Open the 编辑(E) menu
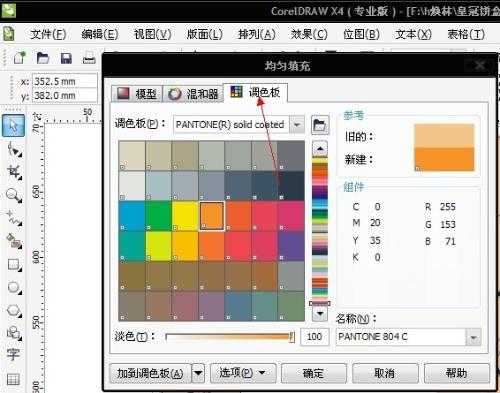The width and height of the screenshot is (500, 393). tap(100, 34)
